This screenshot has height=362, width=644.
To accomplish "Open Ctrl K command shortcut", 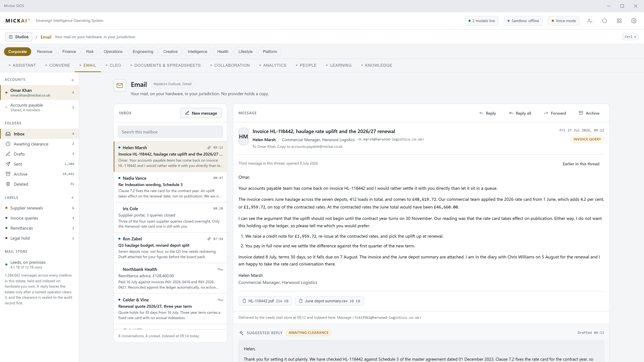I will [x=630, y=37].
